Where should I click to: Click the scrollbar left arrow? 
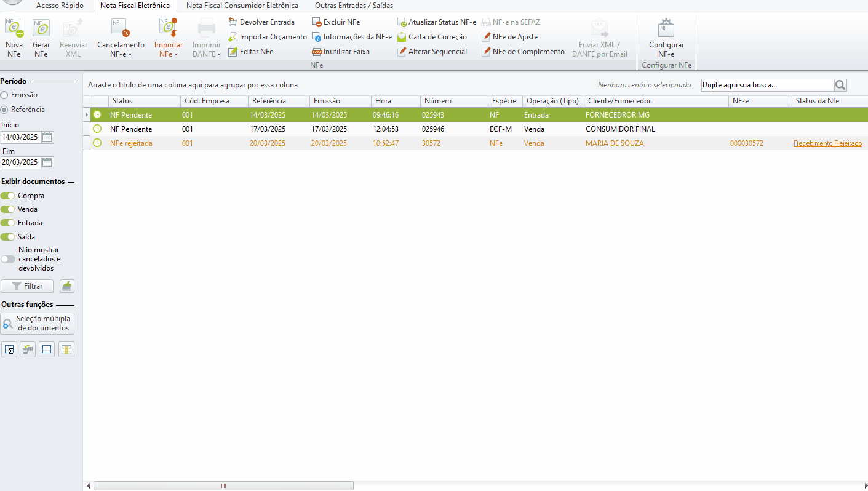[x=88, y=485]
